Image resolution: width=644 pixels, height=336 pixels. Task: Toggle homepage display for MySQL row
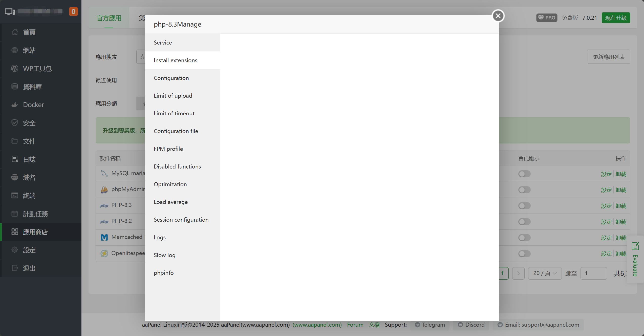point(524,174)
